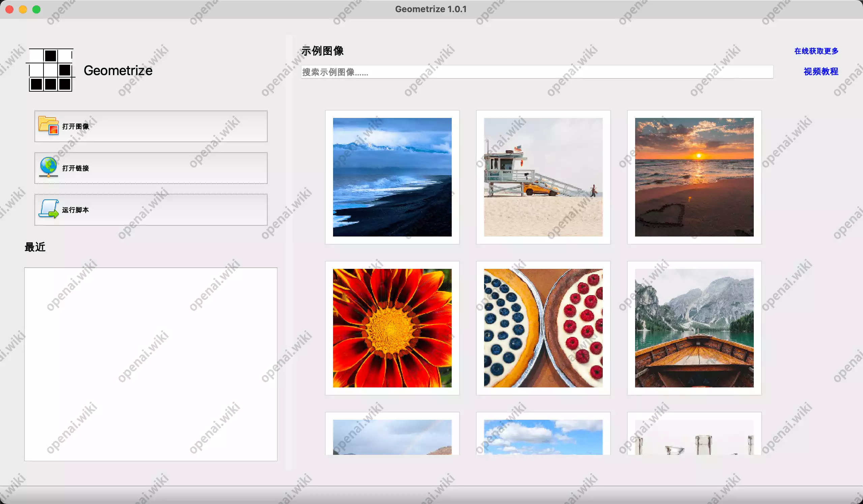This screenshot has width=863, height=504.
Task: Click the green zoom window button
Action: 36,9
